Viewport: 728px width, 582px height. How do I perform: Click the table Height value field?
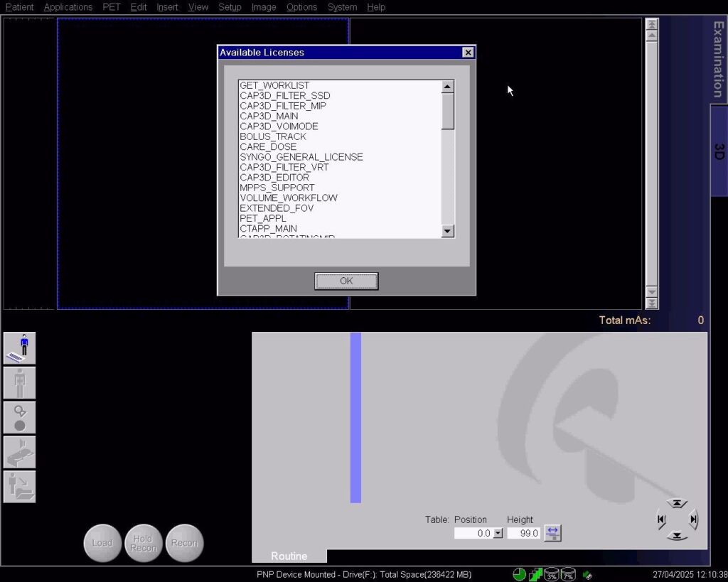pos(524,533)
